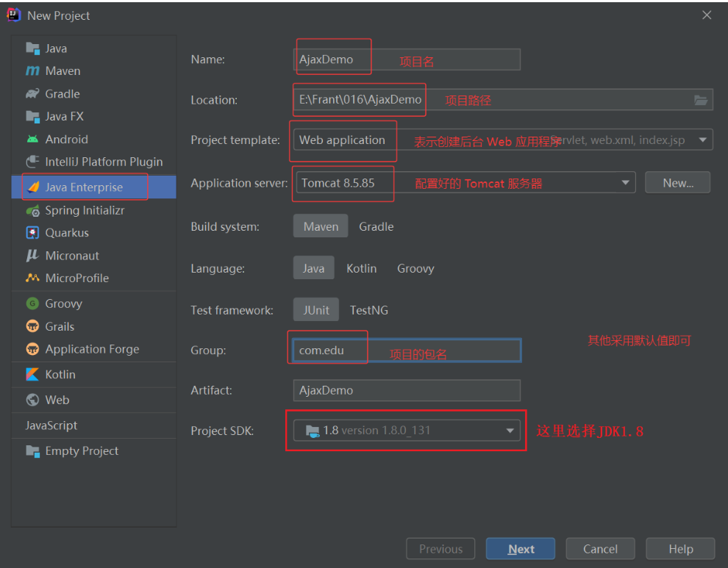This screenshot has width=728, height=568.
Task: Select JUnit test framework
Action: coord(315,310)
